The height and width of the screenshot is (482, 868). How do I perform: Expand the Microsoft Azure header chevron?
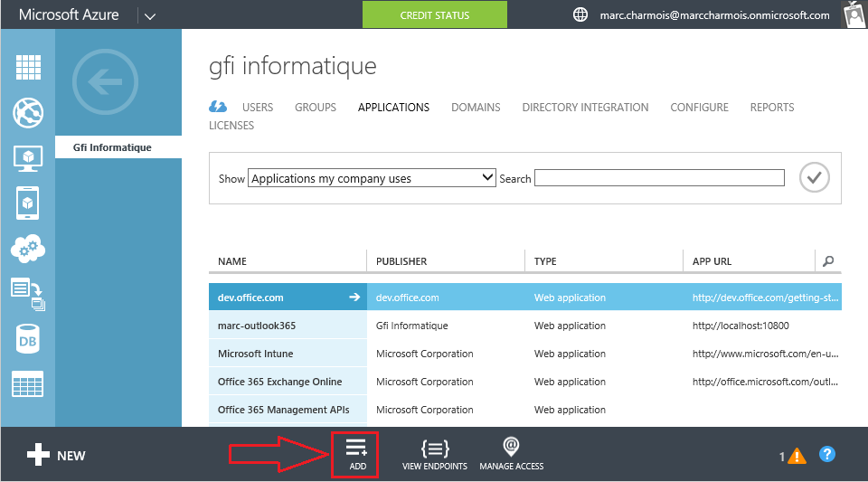pyautogui.click(x=149, y=16)
